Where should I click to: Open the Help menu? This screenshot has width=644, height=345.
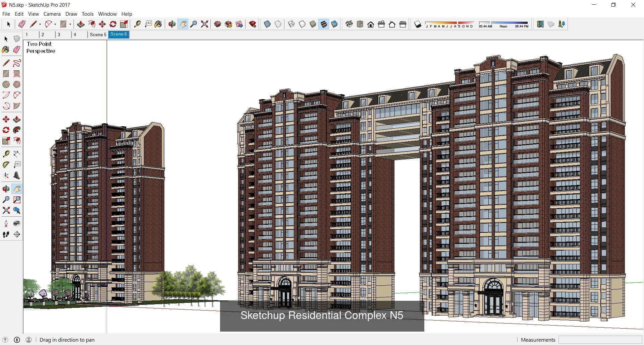tap(126, 14)
